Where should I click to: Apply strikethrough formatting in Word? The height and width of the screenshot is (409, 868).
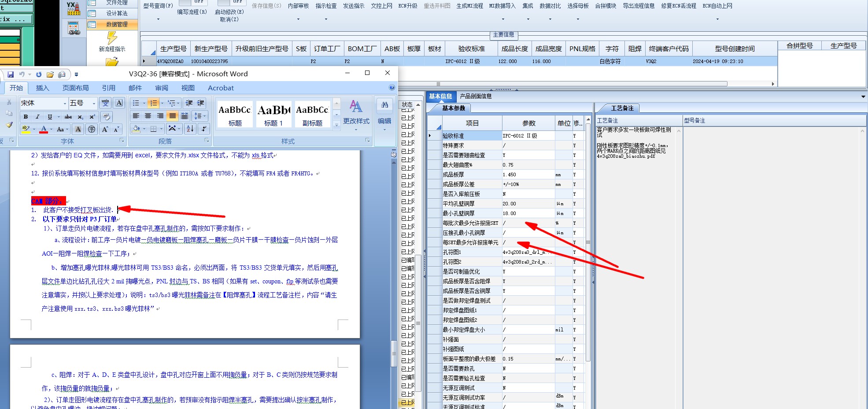coord(68,117)
